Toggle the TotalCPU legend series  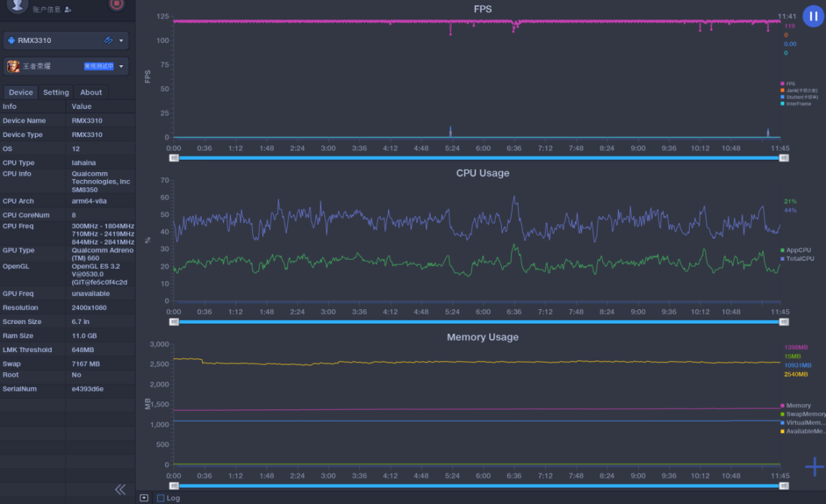click(x=797, y=259)
